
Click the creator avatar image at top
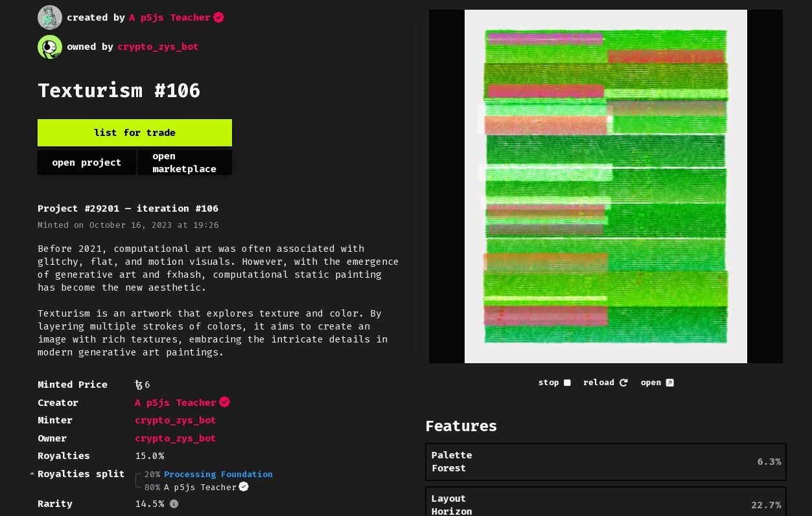(x=50, y=17)
